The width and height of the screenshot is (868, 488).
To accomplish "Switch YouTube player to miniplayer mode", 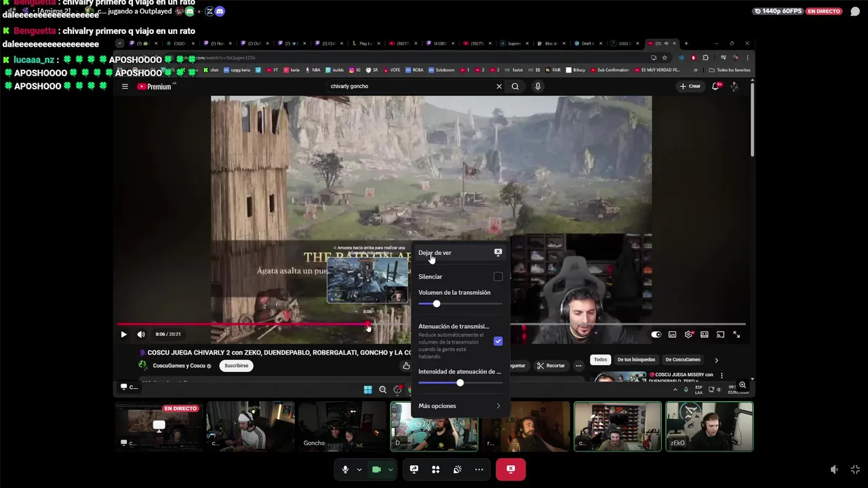I will coord(705,334).
